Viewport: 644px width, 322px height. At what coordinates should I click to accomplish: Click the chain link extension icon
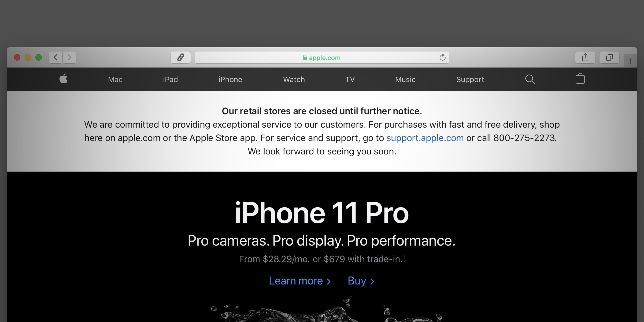point(181,57)
